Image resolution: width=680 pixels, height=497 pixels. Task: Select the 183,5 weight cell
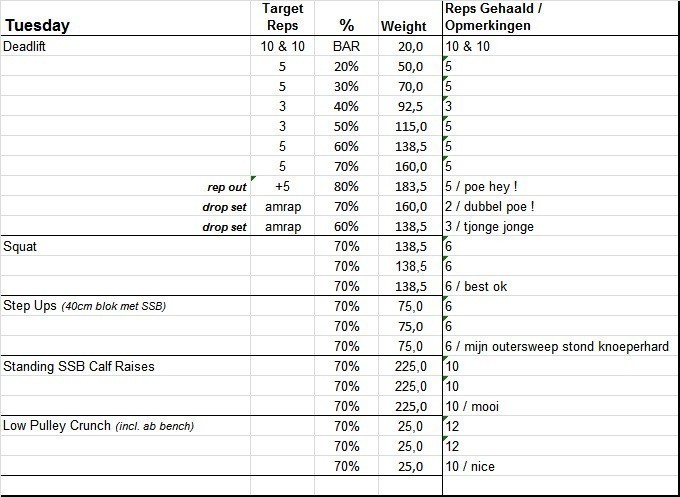[409, 186]
